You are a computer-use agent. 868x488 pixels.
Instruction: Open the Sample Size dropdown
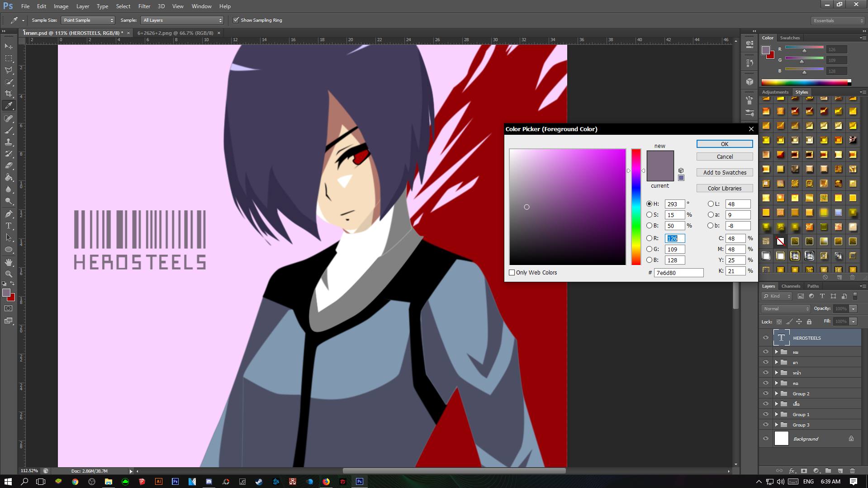coord(88,20)
